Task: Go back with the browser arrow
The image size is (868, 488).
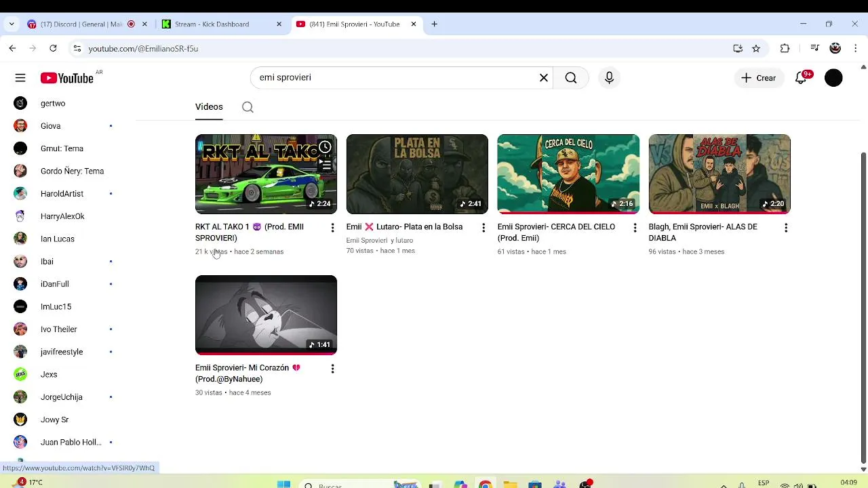Action: click(12, 48)
